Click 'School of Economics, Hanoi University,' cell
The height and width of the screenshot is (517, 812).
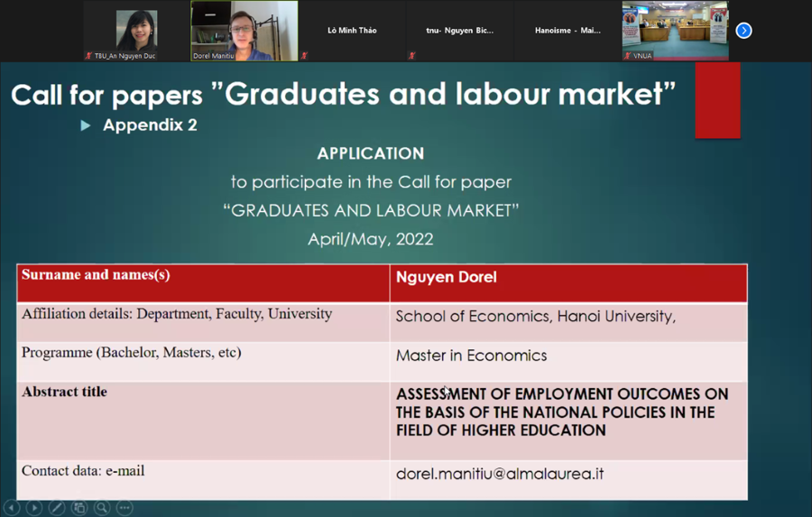568,322
